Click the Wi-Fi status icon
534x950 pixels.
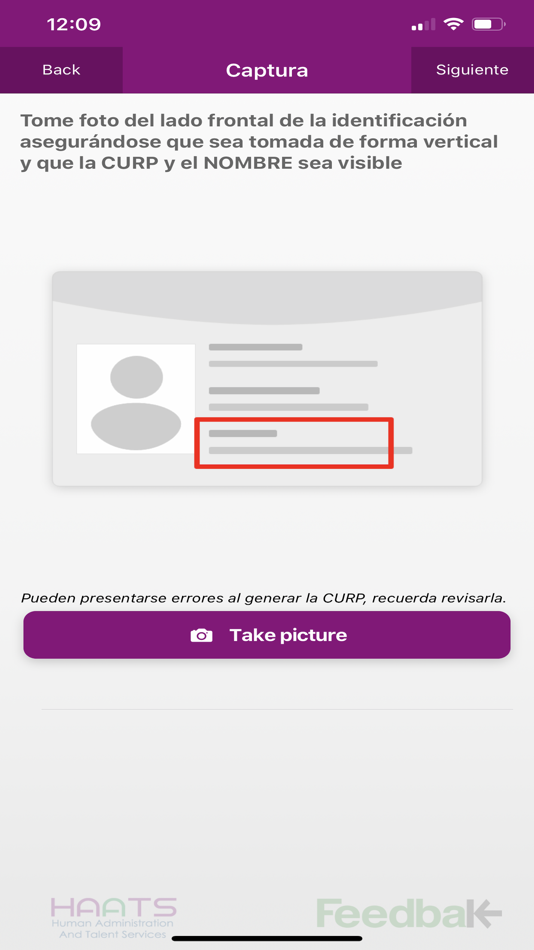click(452, 24)
